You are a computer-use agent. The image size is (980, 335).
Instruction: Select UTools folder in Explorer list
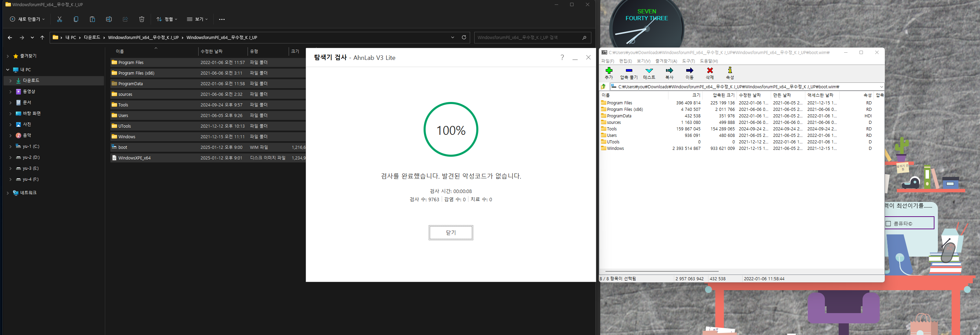point(208,126)
